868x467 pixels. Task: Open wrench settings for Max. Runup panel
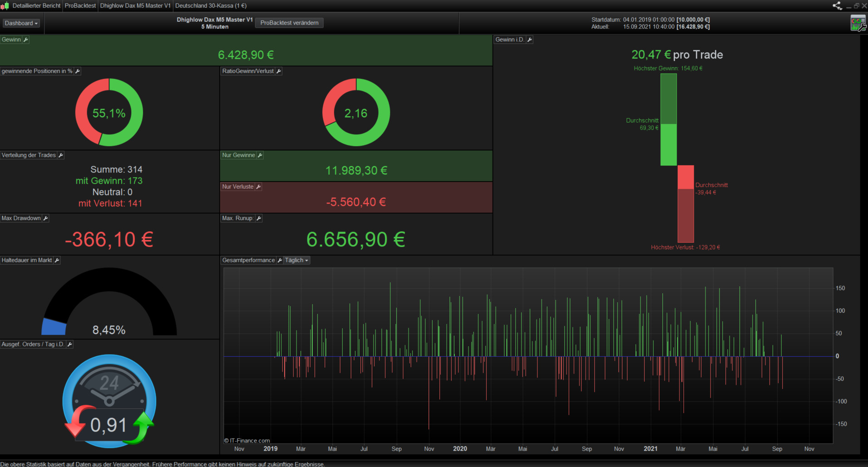point(259,218)
